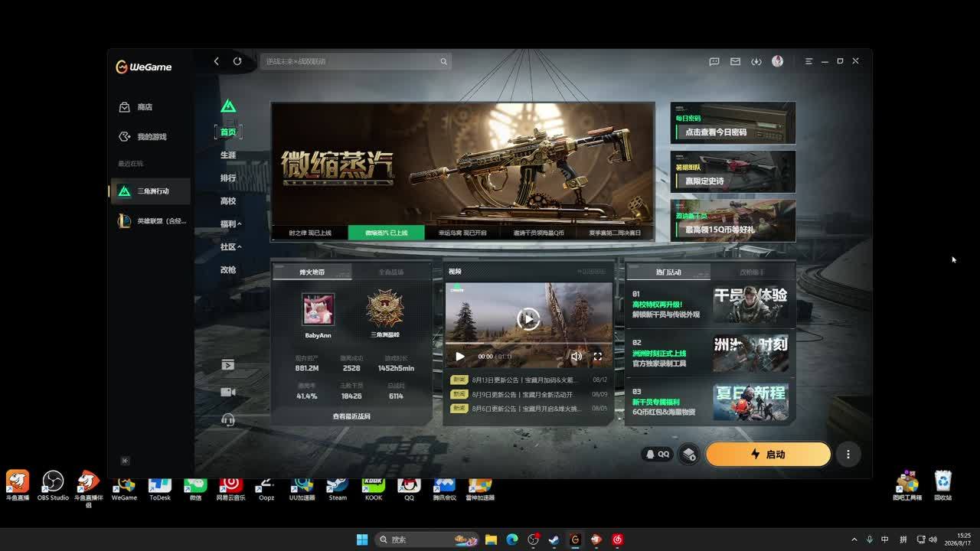Open 我的游戏 in the sidebar
The height and width of the screenshot is (551, 980).
150,137
